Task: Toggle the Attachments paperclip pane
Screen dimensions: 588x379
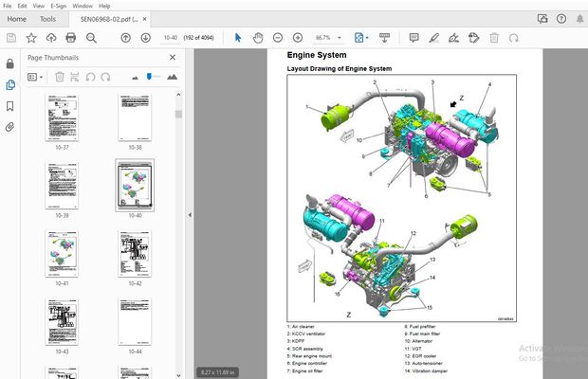Action: (x=9, y=127)
